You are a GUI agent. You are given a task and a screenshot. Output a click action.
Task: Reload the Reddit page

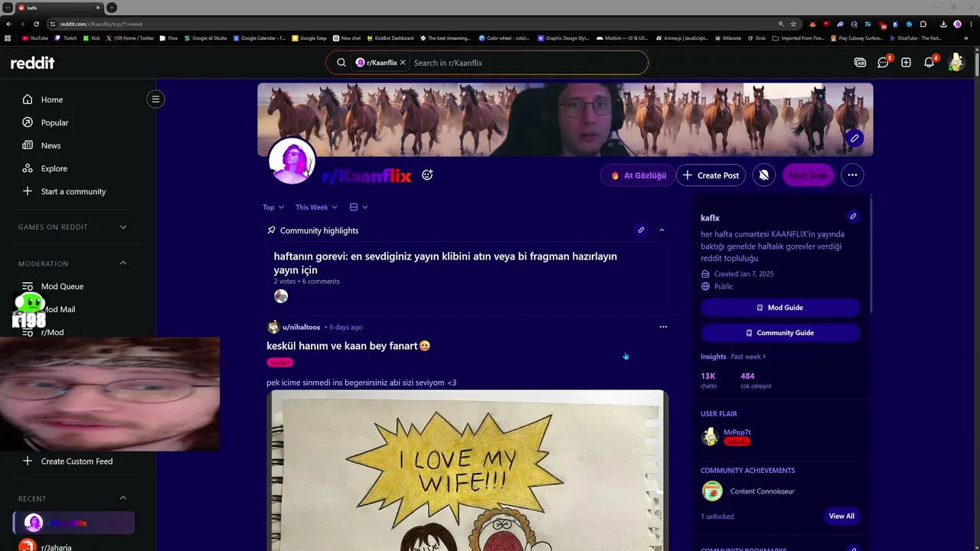(x=36, y=24)
